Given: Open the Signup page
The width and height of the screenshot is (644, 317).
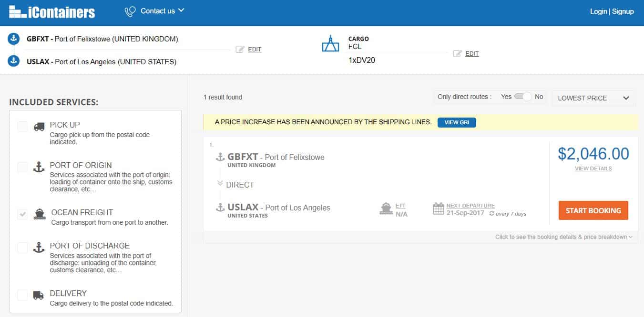Looking at the screenshot, I should pos(623,11).
